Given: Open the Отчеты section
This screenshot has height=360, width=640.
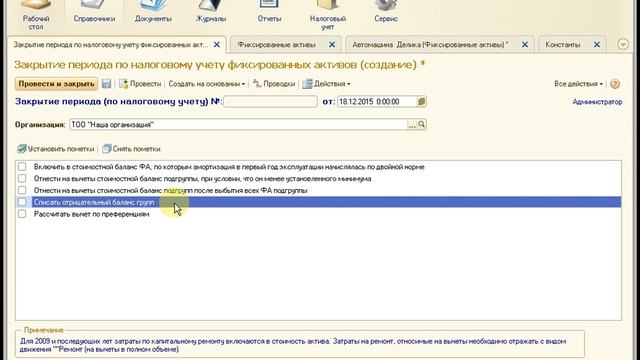Looking at the screenshot, I should pyautogui.click(x=269, y=12).
